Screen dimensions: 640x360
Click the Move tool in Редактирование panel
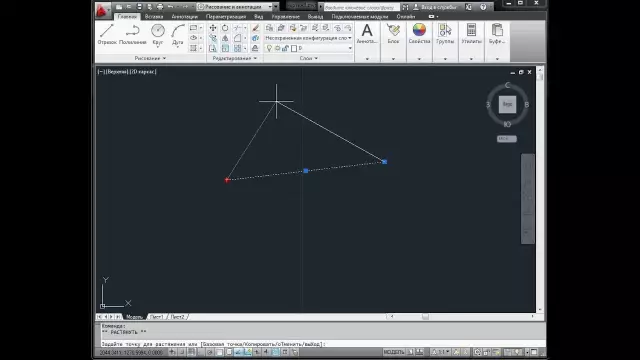213,28
